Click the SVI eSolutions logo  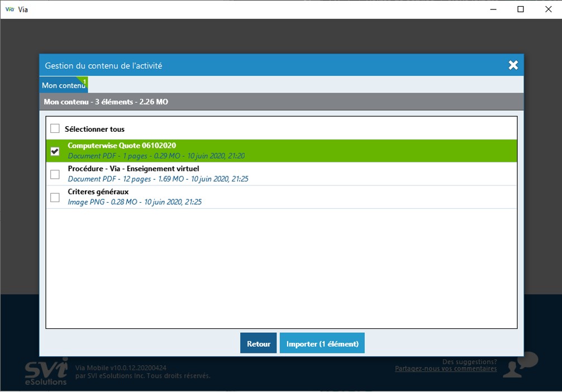tap(46, 371)
